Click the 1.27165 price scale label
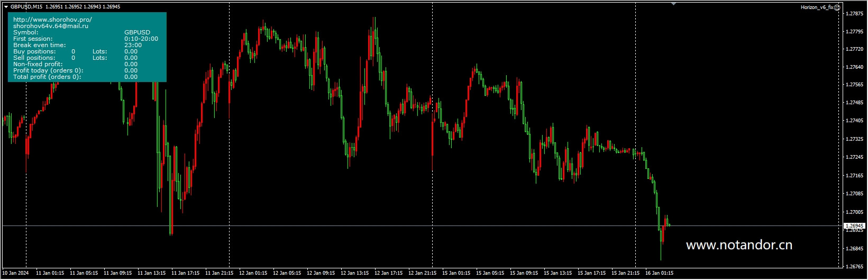The image size is (868, 280). click(x=855, y=176)
